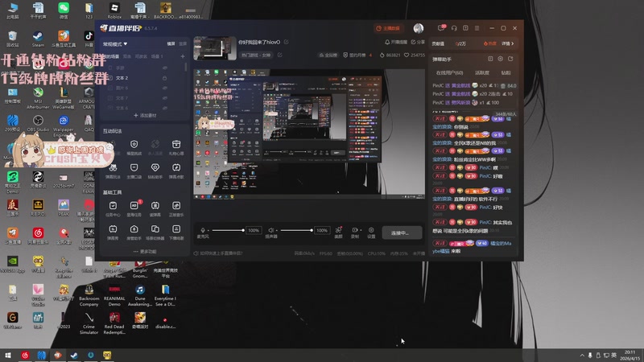Open 礼物心愿 gift wish icon

point(176,145)
